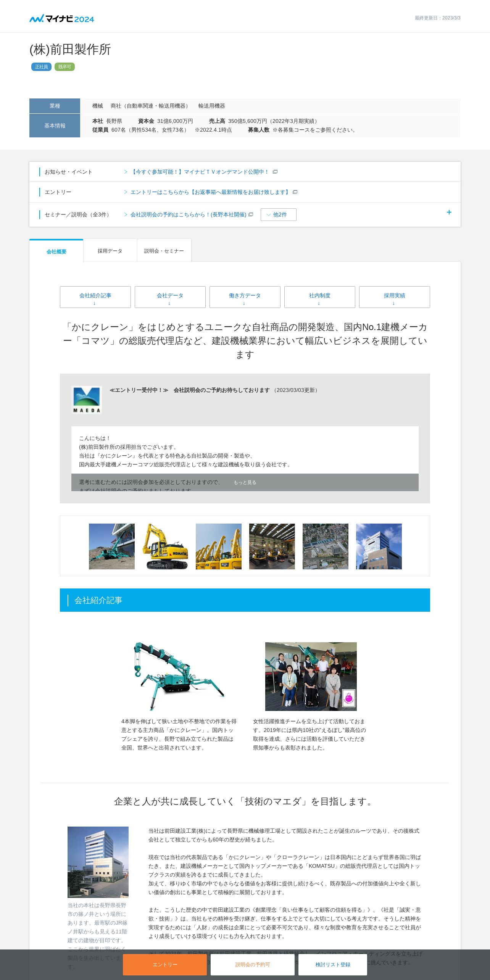Open 会社説明会の予約はこちらから link
The image size is (490, 980).
coord(188,214)
